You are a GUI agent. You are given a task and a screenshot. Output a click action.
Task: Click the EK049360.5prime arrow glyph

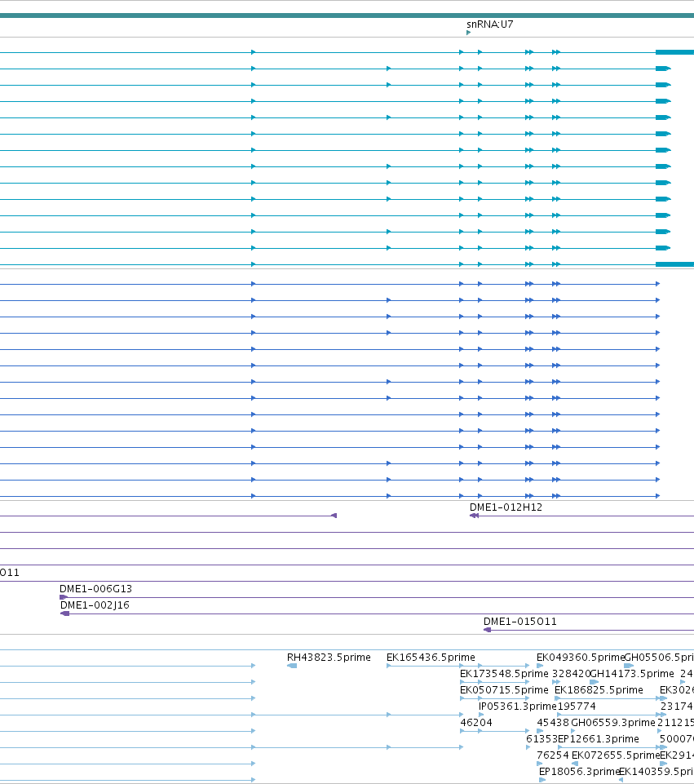540,666
